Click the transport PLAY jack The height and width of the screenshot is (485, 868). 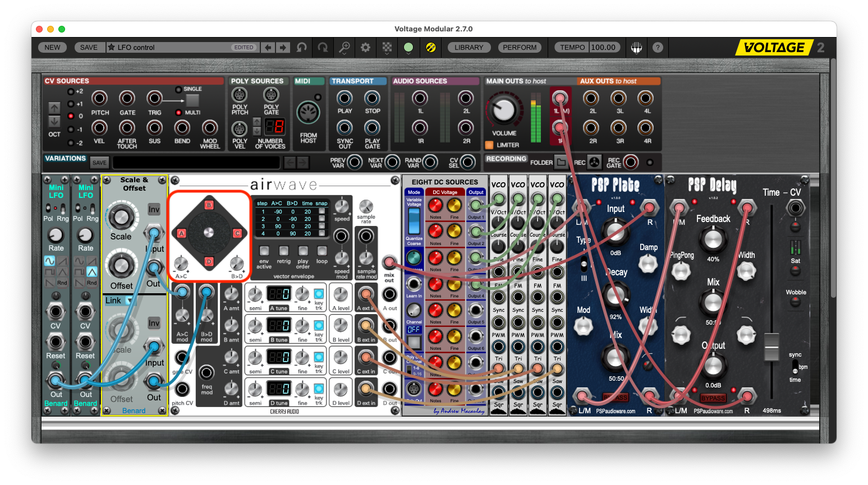[x=345, y=98]
